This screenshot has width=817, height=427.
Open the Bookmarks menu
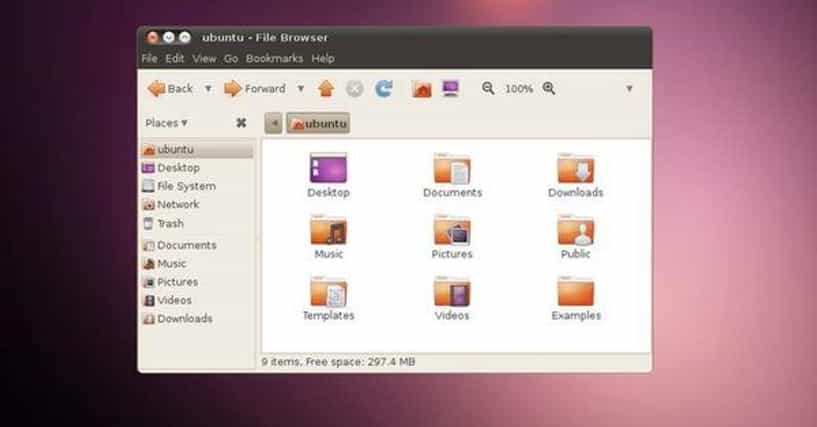274,59
